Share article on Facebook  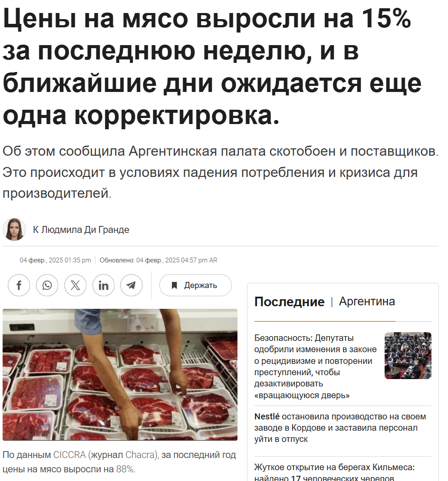(19, 285)
